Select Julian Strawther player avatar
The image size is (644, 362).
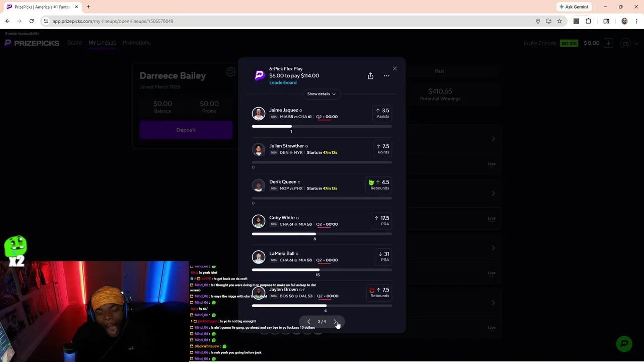pyautogui.click(x=259, y=149)
